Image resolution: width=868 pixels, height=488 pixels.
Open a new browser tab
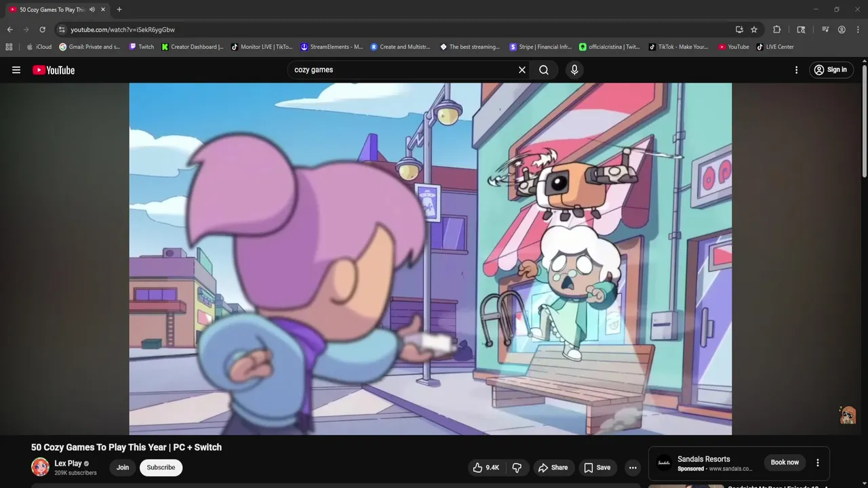coord(119,9)
